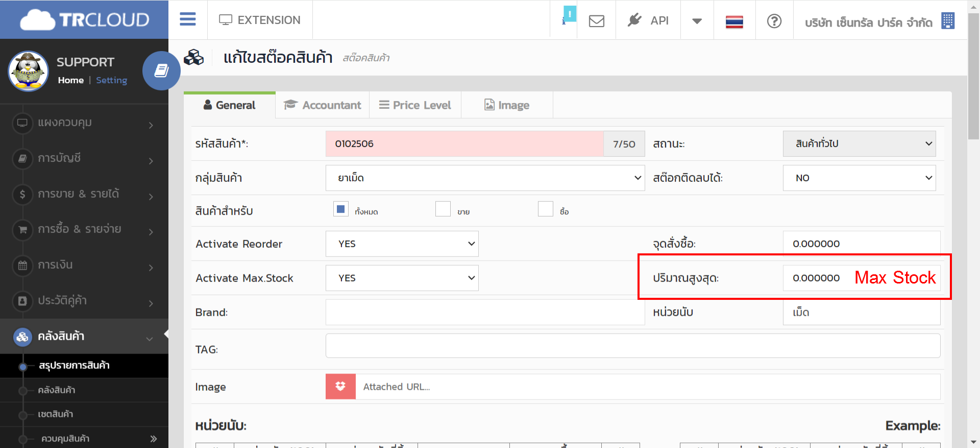The height and width of the screenshot is (448, 980).
Task: Toggle the hamburger sidebar menu
Action: (x=188, y=19)
